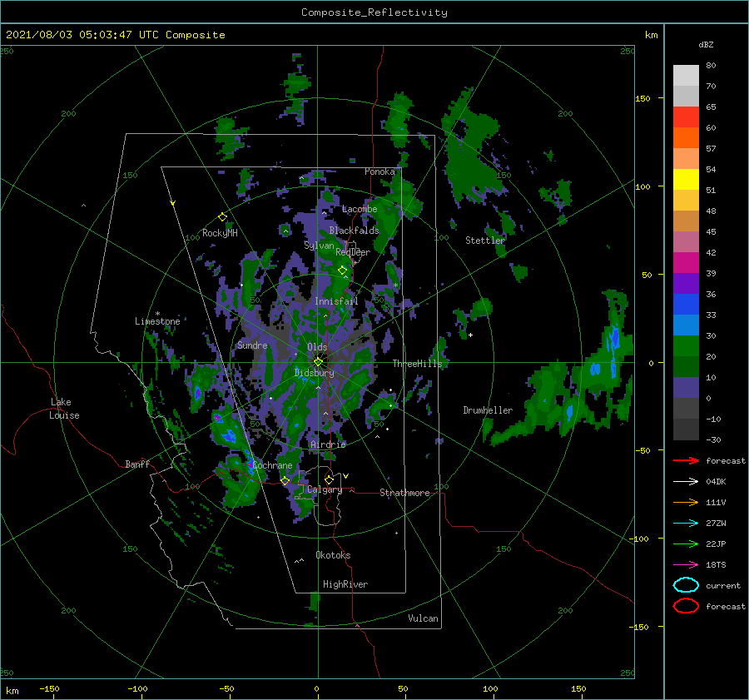749x700 pixels.
Task: Click the Ponoka town label
Action: point(379,171)
